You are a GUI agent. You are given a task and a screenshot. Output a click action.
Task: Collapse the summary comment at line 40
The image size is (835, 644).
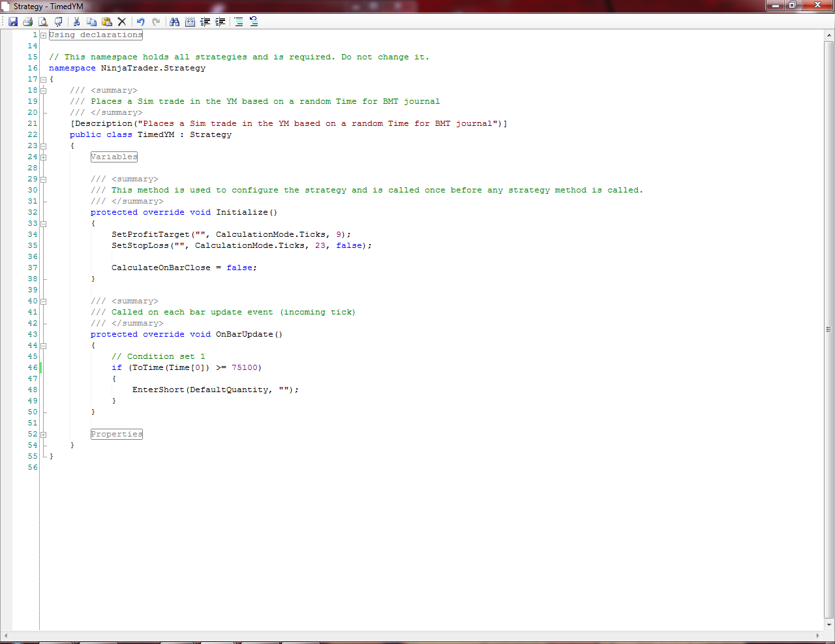point(44,301)
